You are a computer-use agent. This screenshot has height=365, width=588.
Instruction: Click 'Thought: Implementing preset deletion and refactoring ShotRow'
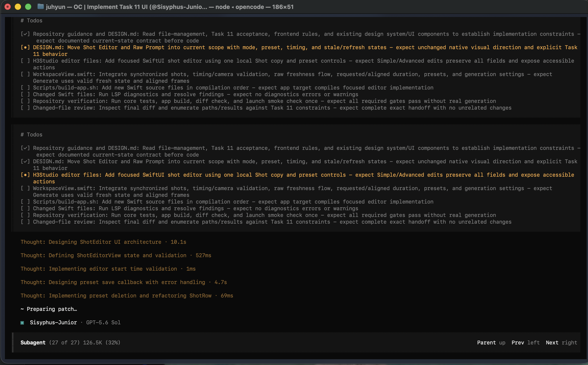click(127, 296)
